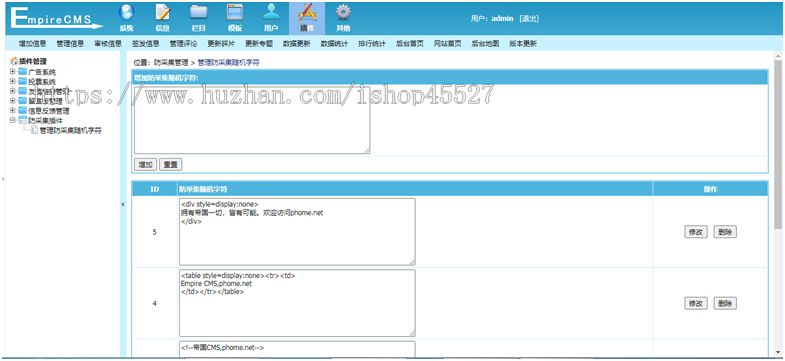This screenshot has height=361, width=785.
Task: Expand the 投票系统 tree node
Action: coord(13,81)
